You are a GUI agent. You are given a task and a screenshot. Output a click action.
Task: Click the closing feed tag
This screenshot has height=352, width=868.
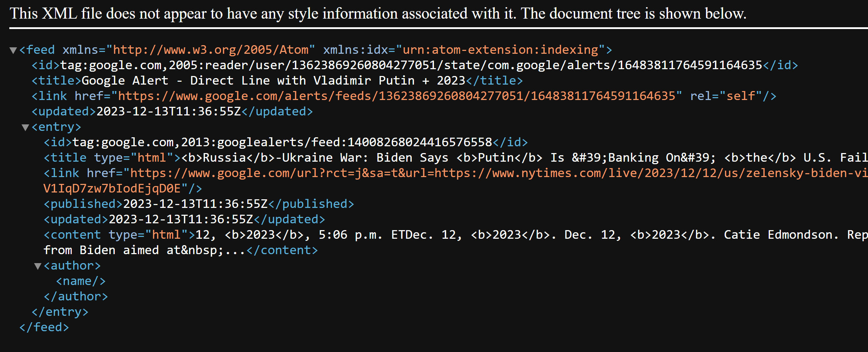click(44, 327)
